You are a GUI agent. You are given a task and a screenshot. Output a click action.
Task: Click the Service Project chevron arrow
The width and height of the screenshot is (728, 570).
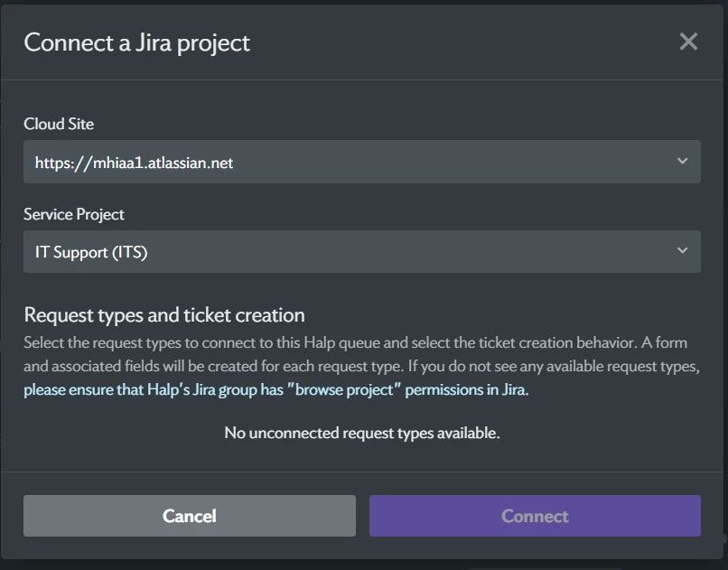pyautogui.click(x=682, y=250)
